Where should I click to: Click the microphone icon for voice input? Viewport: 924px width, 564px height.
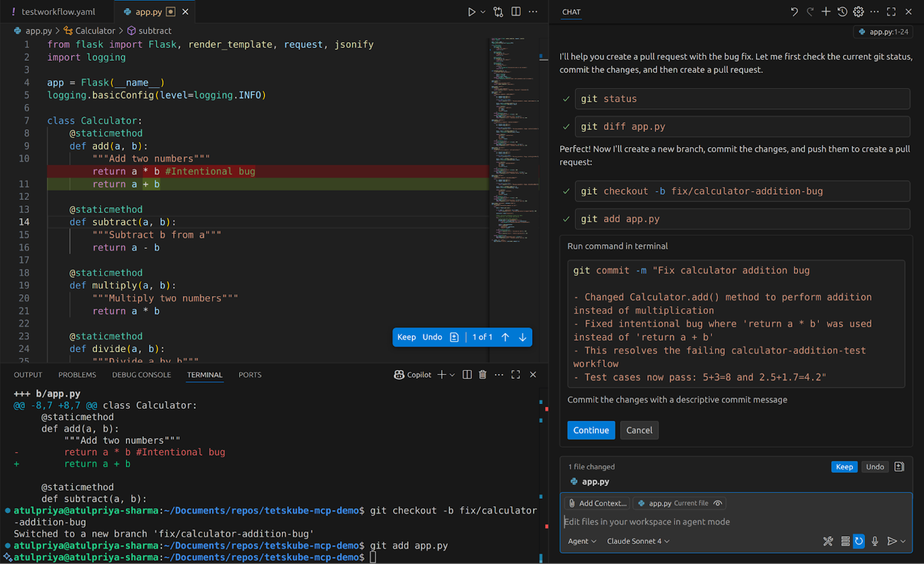click(874, 541)
